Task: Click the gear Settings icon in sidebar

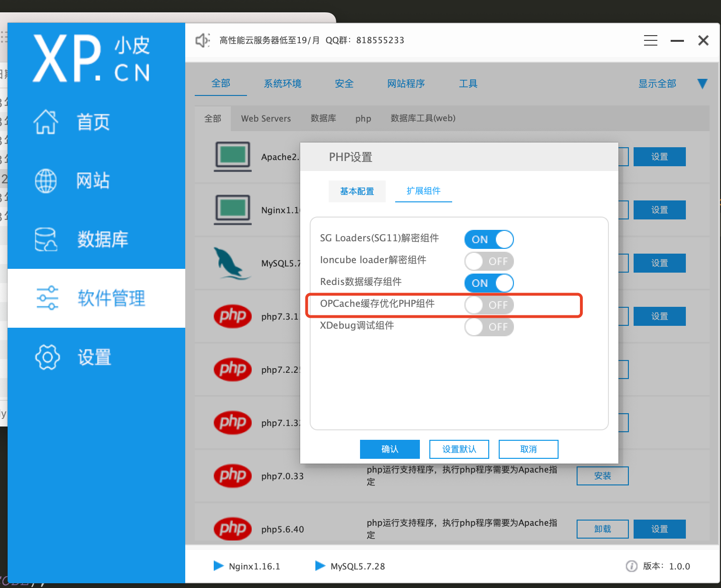Action: (x=47, y=357)
